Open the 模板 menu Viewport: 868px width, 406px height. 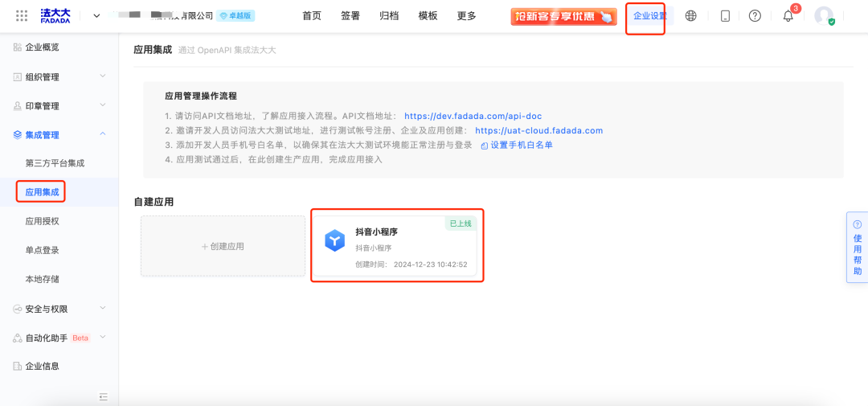(428, 16)
